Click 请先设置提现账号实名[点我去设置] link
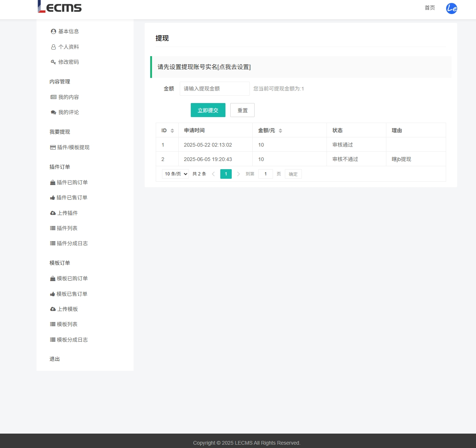This screenshot has height=448, width=476. click(x=204, y=67)
